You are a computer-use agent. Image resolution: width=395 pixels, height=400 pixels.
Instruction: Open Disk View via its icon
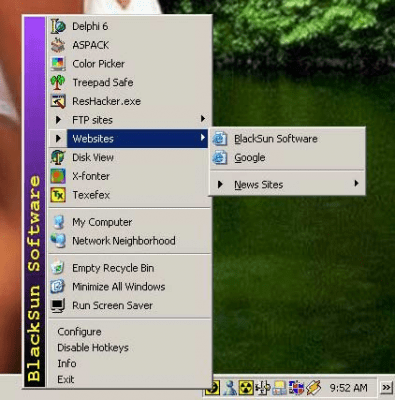58,157
